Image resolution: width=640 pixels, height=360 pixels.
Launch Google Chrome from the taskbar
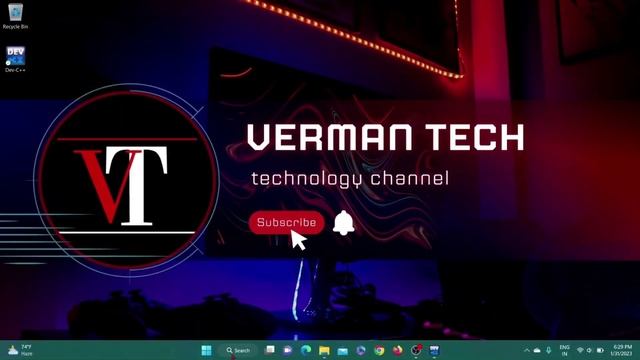tap(379, 350)
